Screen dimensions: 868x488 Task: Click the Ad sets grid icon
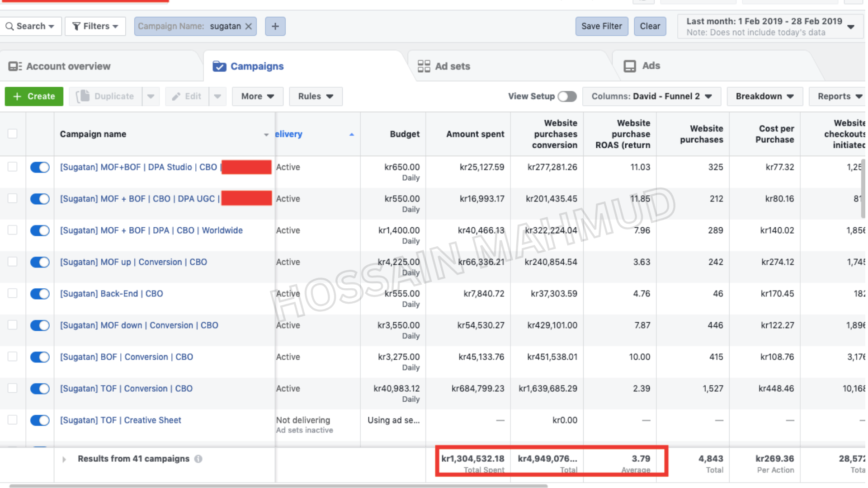tap(424, 66)
